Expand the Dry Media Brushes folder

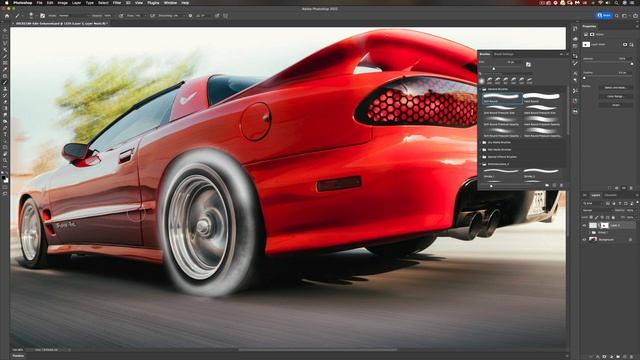point(480,142)
